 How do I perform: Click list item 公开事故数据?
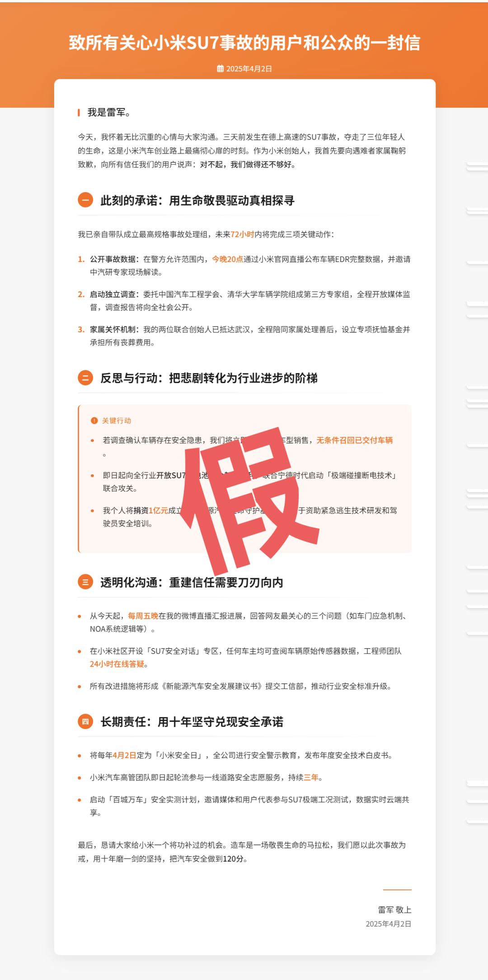pyautogui.click(x=250, y=265)
